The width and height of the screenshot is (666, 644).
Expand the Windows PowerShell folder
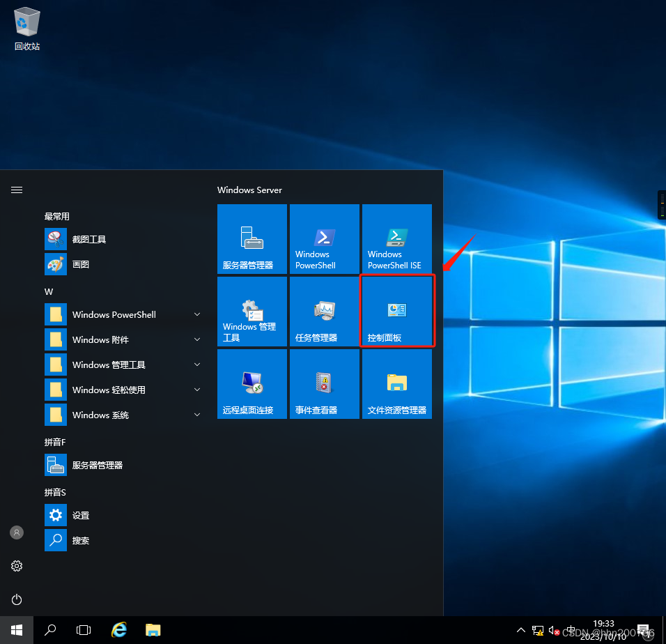(123, 314)
